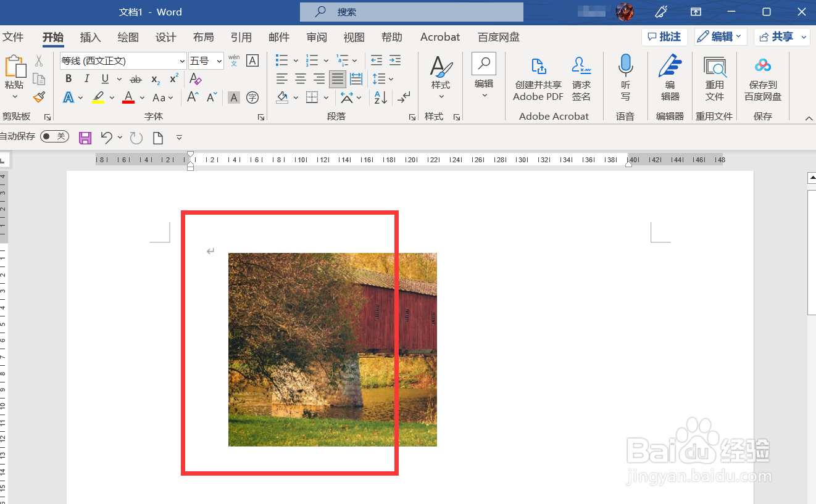Sort text A to Z
Image resolution: width=816 pixels, height=504 pixels.
point(381,97)
